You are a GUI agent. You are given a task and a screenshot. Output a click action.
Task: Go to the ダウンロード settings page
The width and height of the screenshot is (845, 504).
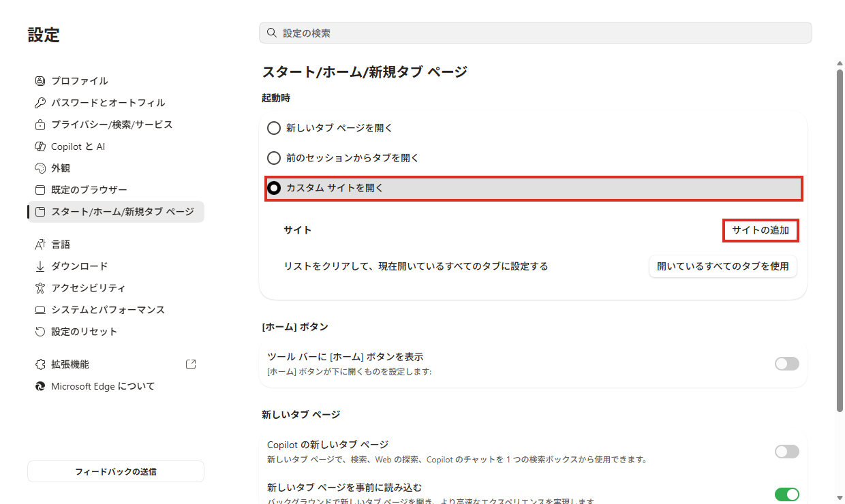pyautogui.click(x=116, y=266)
